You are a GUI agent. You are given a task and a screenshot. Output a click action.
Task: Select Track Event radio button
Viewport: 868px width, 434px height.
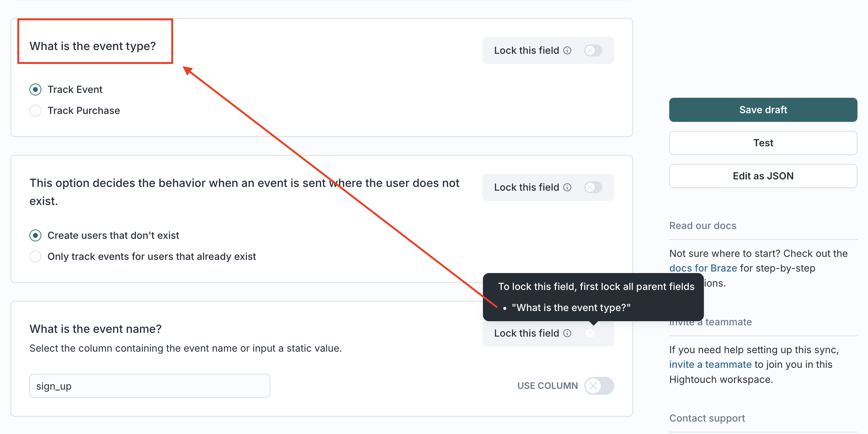tap(35, 89)
